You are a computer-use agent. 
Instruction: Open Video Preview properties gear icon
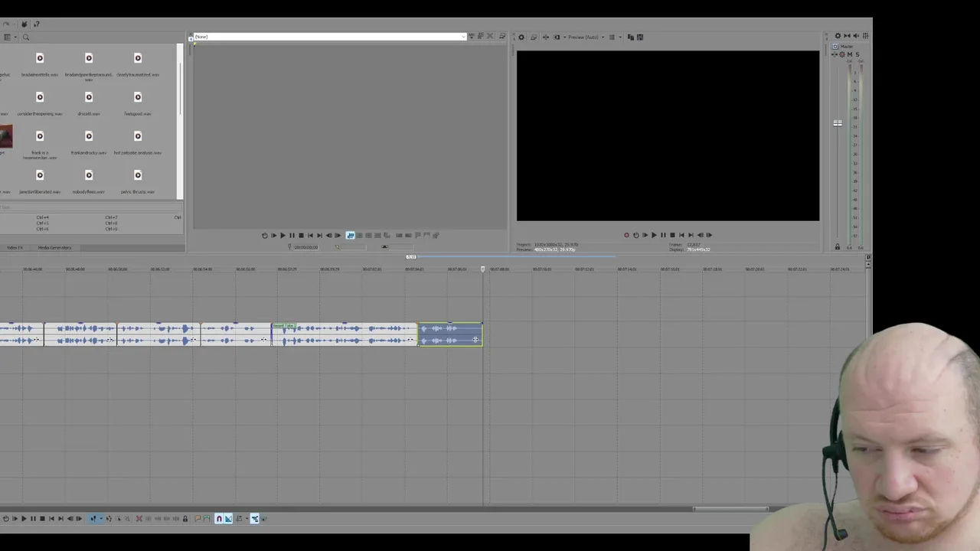coord(521,37)
